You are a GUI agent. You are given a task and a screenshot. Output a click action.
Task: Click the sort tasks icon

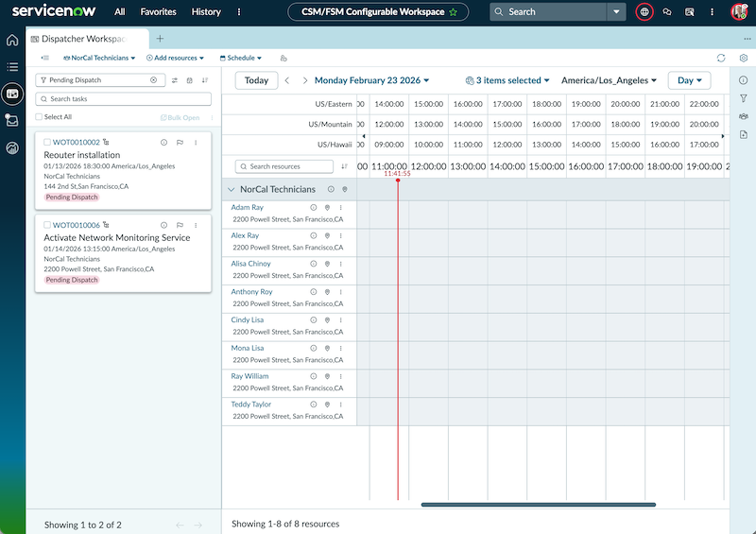pos(205,80)
